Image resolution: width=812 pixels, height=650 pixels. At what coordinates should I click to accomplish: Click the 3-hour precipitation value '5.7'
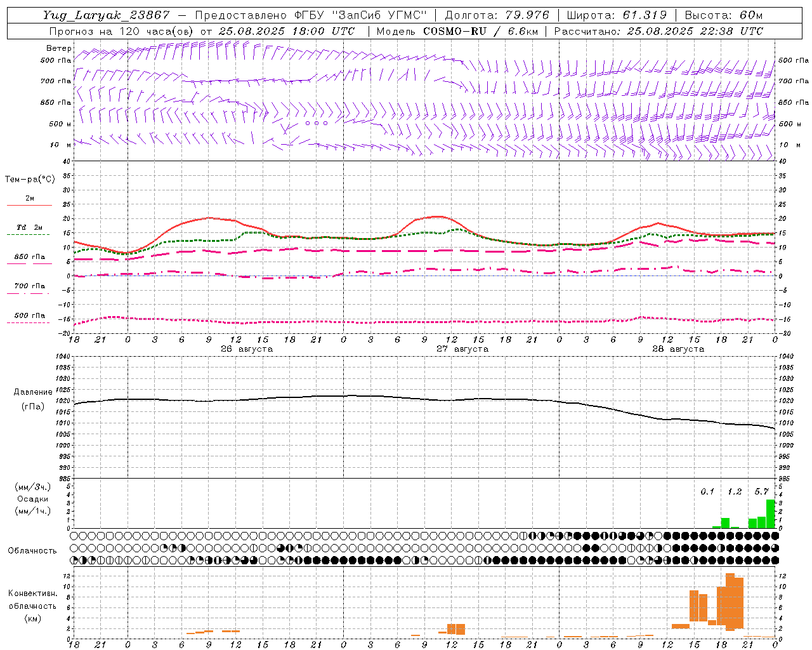(x=762, y=492)
